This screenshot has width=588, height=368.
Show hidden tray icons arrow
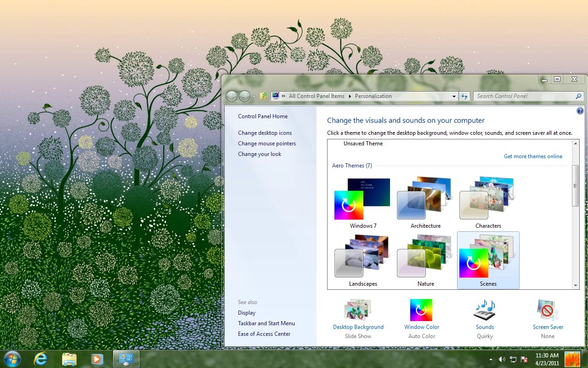[x=491, y=359]
